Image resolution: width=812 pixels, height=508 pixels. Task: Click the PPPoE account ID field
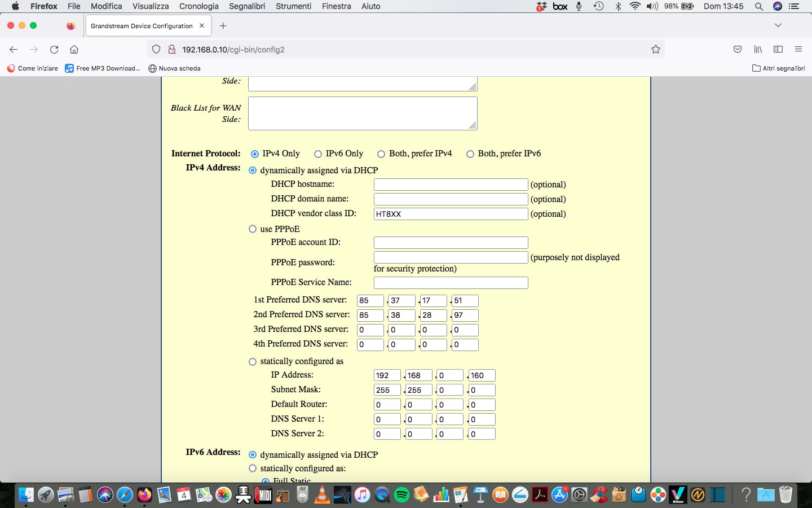(451, 243)
